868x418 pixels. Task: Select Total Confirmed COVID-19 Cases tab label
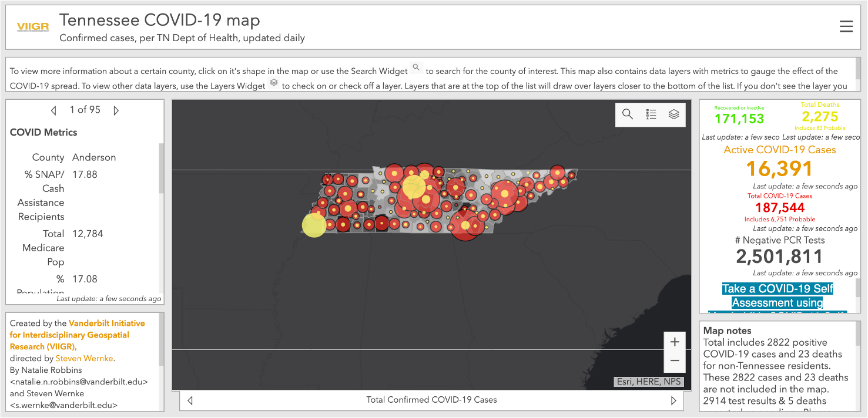point(431,400)
